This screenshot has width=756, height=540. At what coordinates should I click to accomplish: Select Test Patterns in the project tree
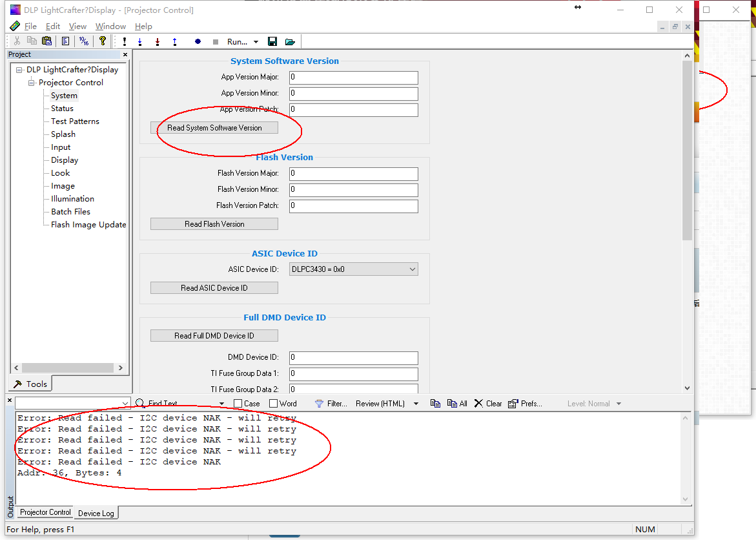(x=76, y=121)
